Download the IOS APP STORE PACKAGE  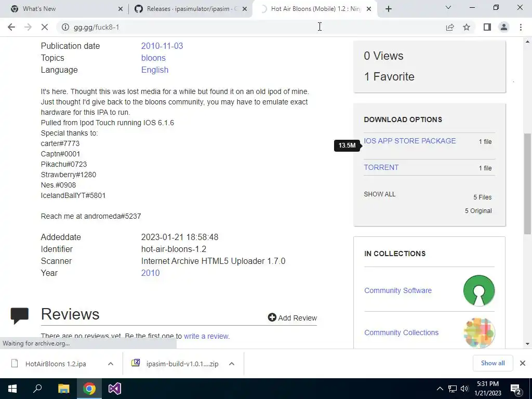tap(409, 141)
